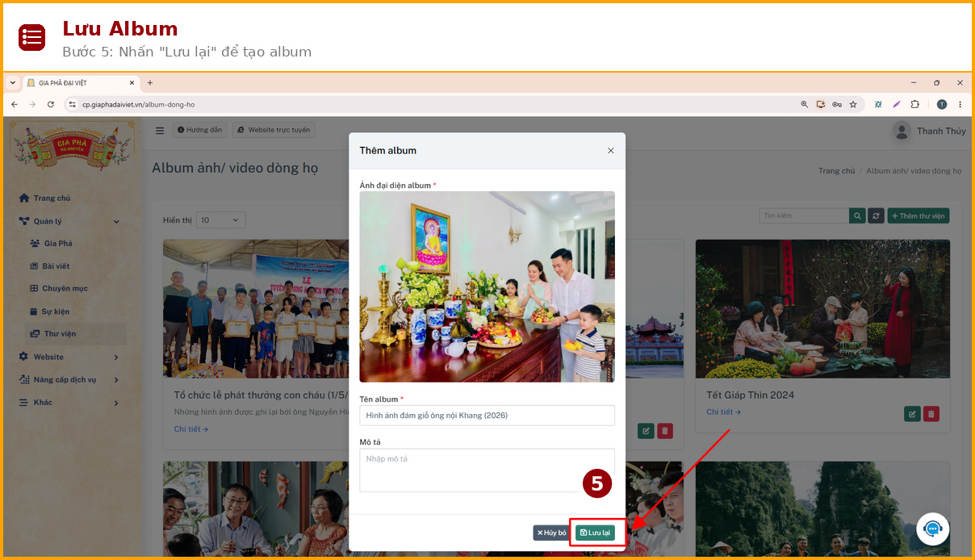The height and width of the screenshot is (560, 975).
Task: Close the GIA PHẢ ĐẠI VIỆT tab
Action: click(x=132, y=82)
